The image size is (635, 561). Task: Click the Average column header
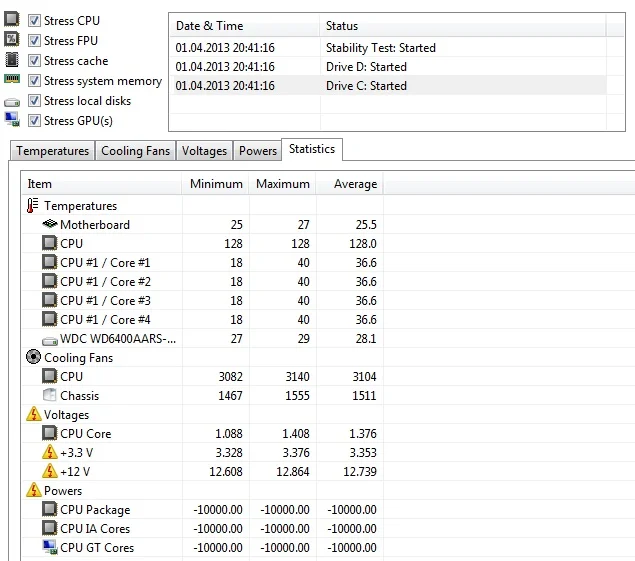(350, 184)
